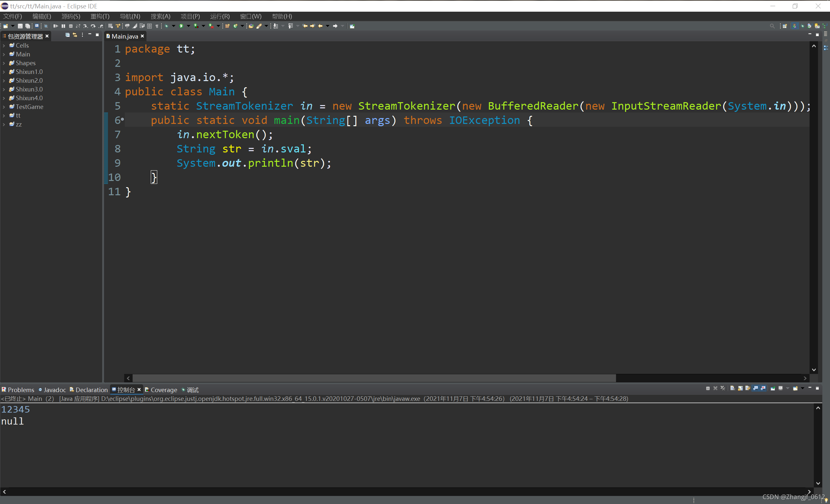Toggle Pin Console in console toolbar

click(773, 389)
